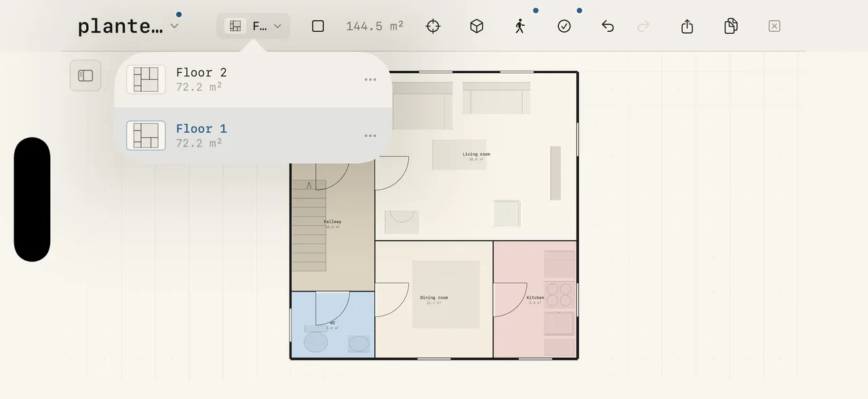Screen dimensions: 868x399
Task: Select the right sofa in Living room
Action: point(496,98)
